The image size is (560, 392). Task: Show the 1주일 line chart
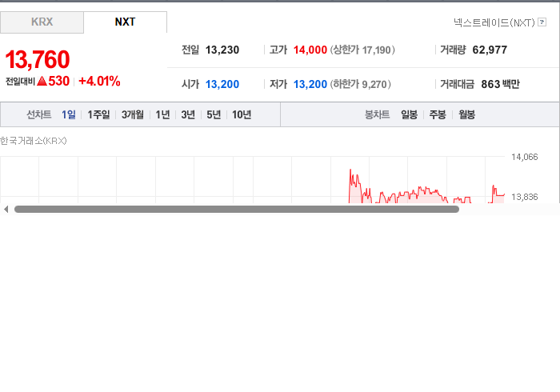click(98, 114)
